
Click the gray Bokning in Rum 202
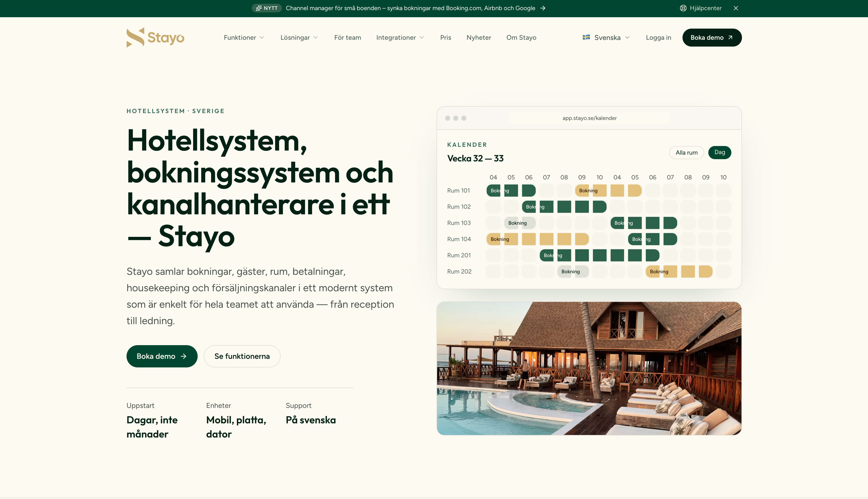pos(573,272)
